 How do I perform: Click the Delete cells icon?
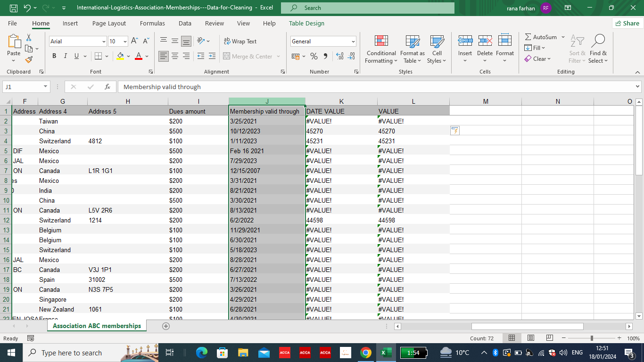(485, 41)
